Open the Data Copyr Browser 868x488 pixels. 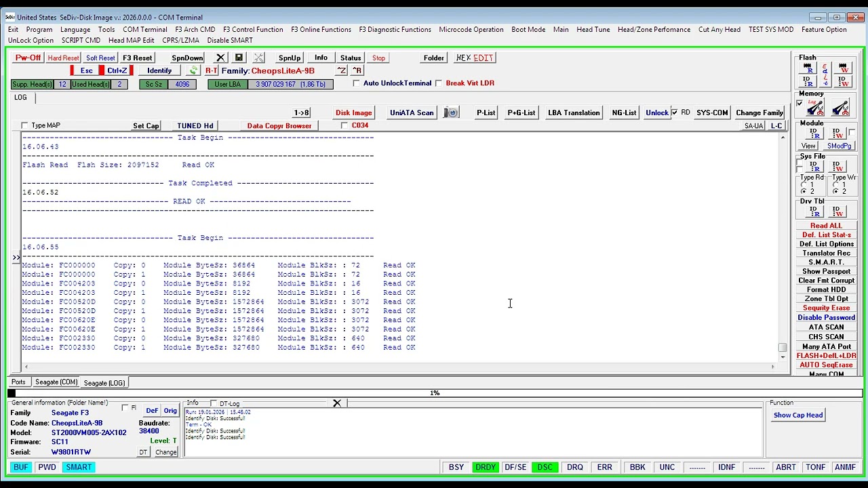(279, 125)
